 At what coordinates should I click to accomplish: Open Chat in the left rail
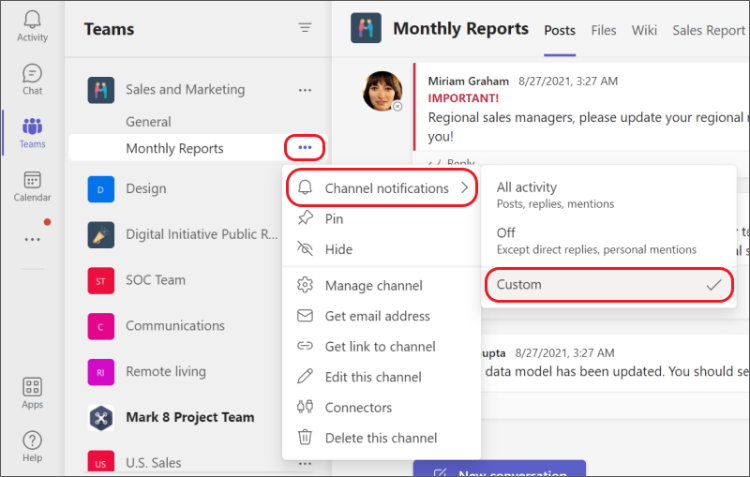click(32, 78)
